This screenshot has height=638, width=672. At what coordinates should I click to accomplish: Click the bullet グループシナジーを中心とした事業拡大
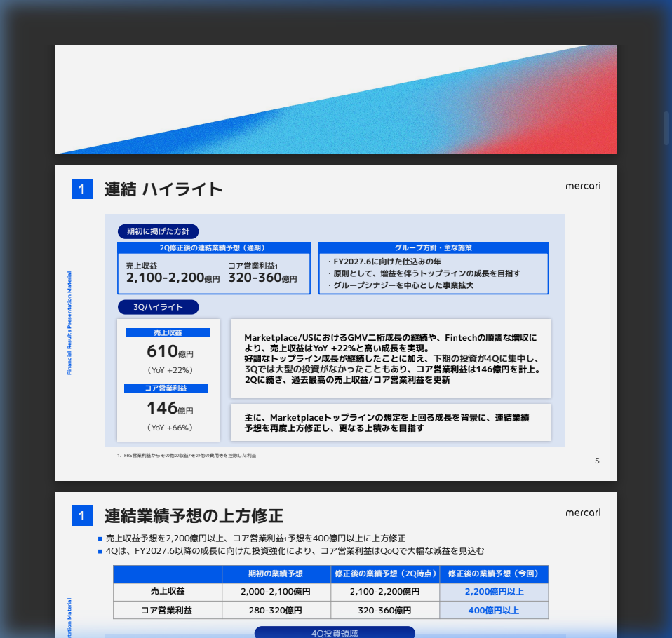click(x=401, y=285)
